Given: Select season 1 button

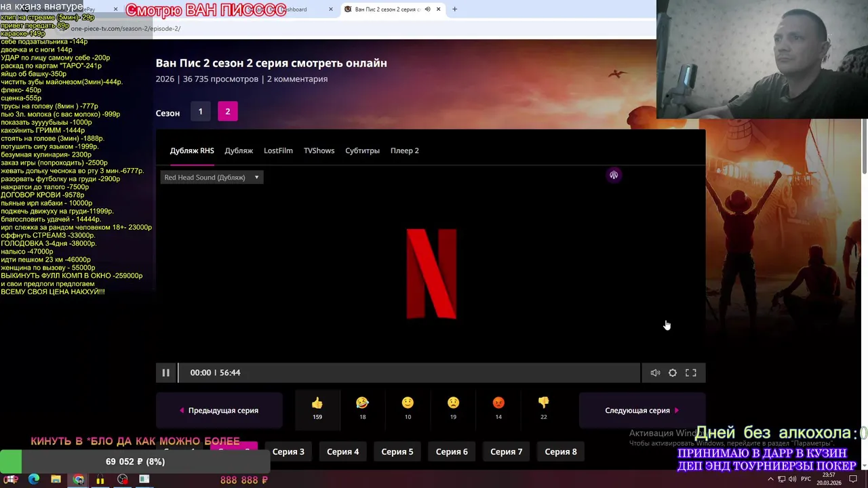Looking at the screenshot, I should (x=200, y=112).
